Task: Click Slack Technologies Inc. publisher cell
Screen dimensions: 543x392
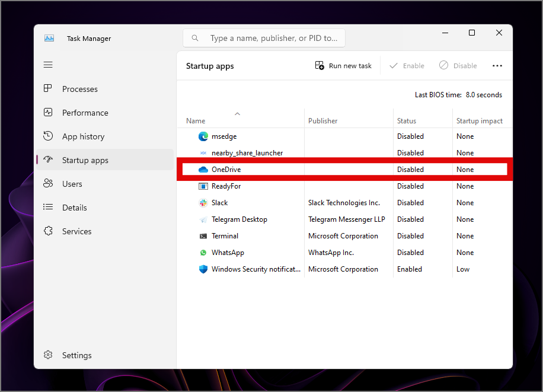Action: [344, 203]
